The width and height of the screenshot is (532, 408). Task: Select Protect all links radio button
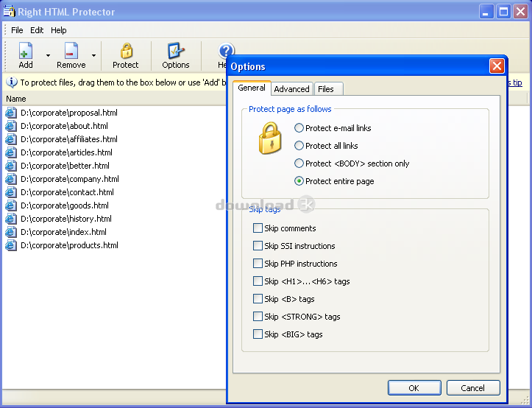299,146
